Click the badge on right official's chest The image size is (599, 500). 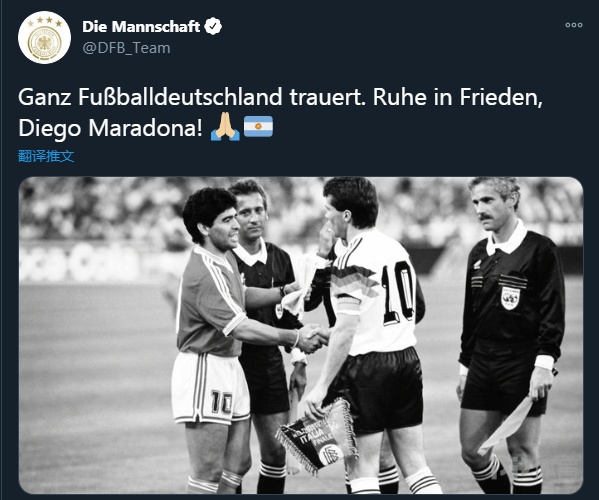(510, 298)
